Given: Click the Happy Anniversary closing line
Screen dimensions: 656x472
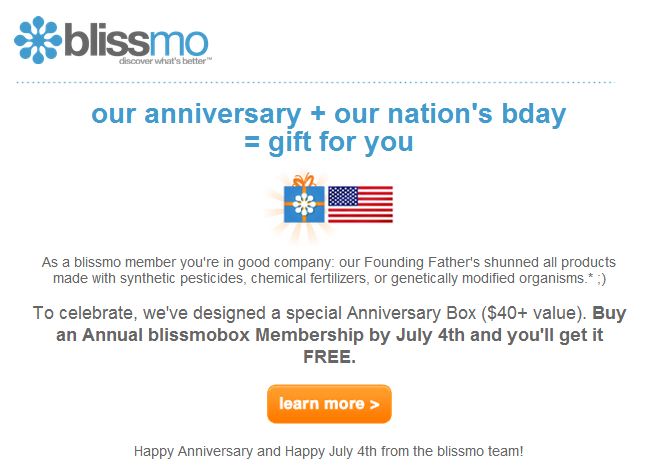Looking at the screenshot, I should coord(328,451).
